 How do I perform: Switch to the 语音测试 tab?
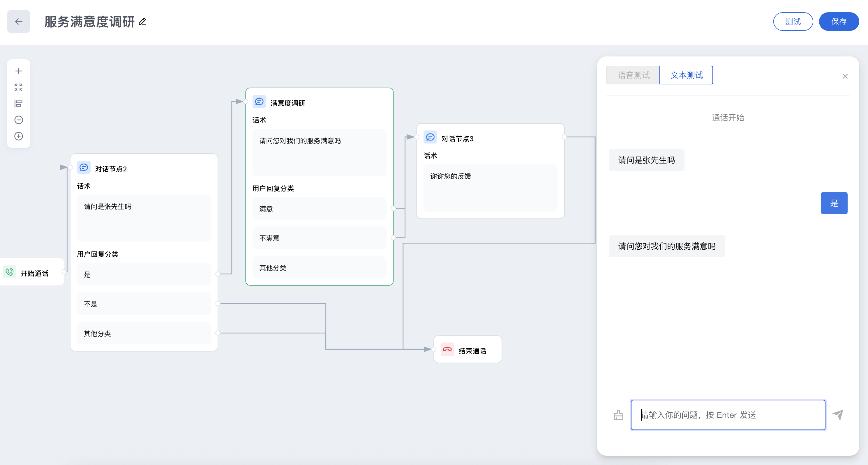[633, 75]
